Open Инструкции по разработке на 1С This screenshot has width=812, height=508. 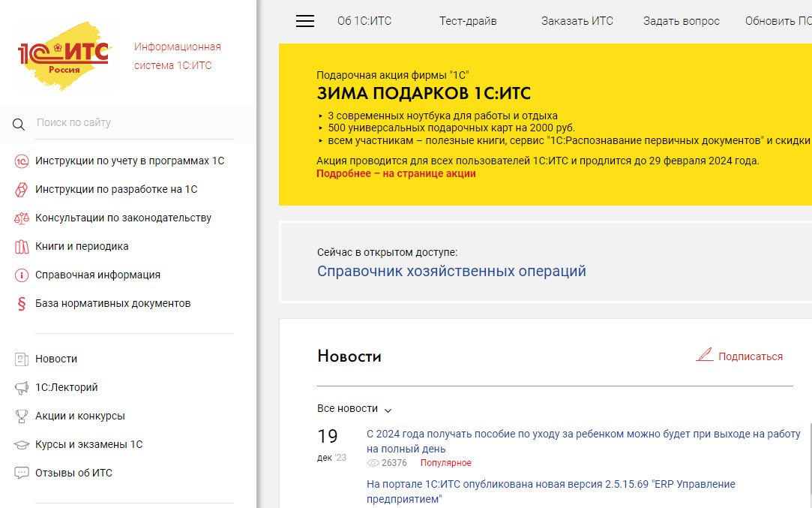pyautogui.click(x=116, y=189)
